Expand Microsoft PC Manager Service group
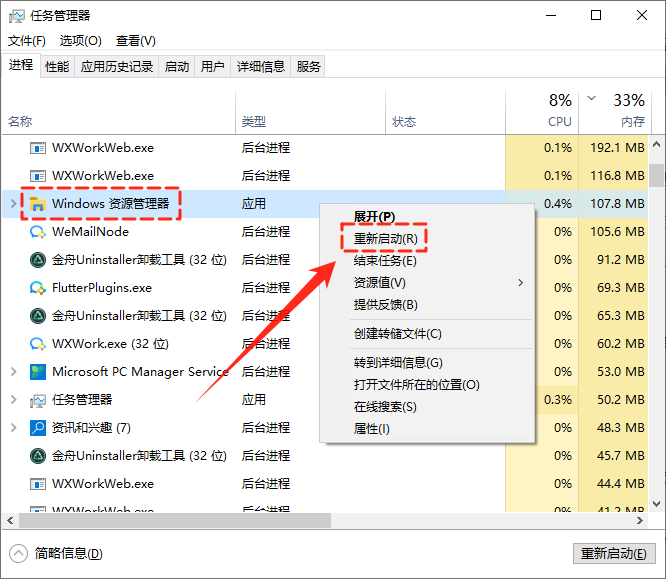 coord(14,372)
